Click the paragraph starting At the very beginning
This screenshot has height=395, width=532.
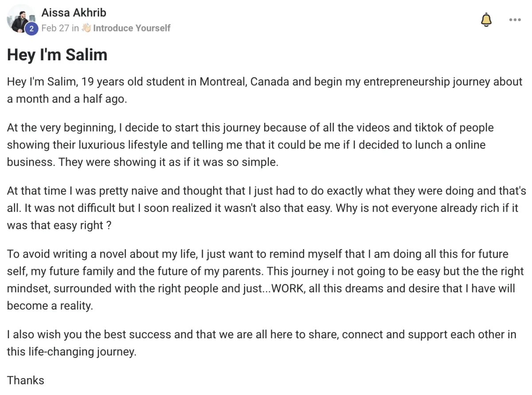(250, 145)
